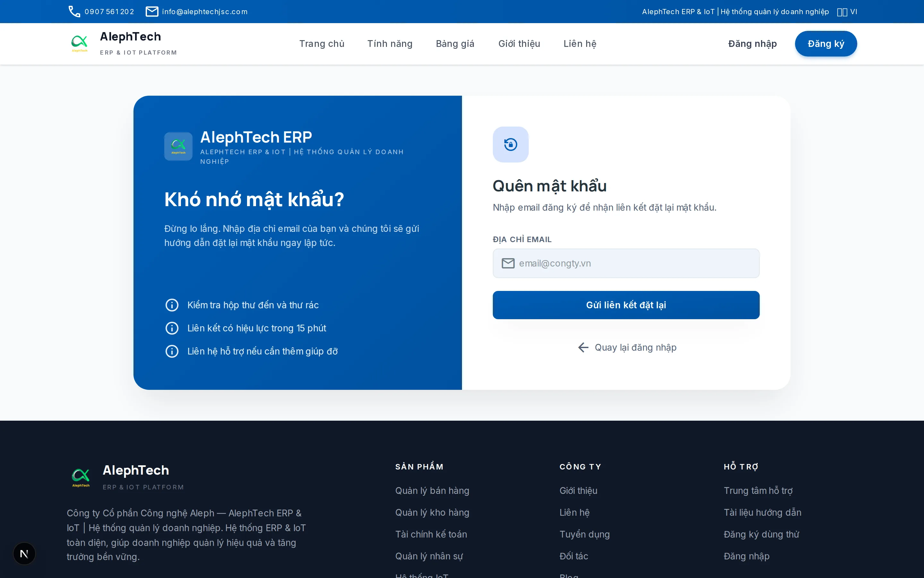Click 'ĐỊA CHỈ EMAIL' field label
924x578 pixels.
click(522, 240)
